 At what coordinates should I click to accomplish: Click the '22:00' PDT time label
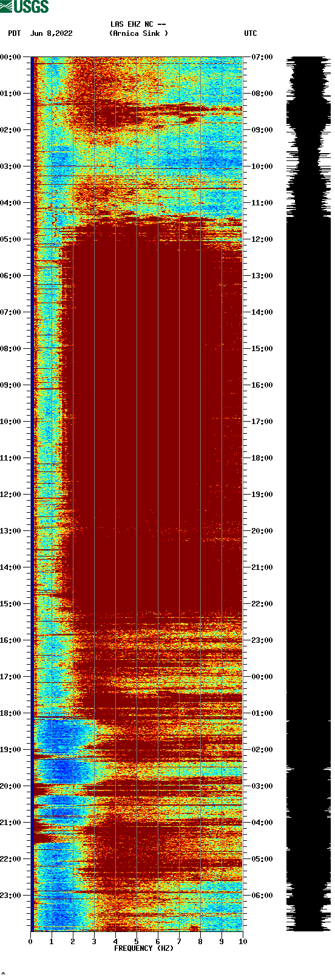point(10,859)
